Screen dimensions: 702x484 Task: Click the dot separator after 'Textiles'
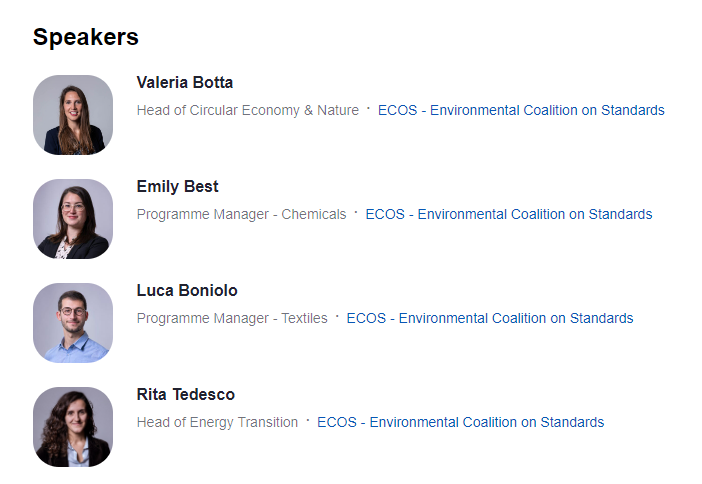[337, 316]
